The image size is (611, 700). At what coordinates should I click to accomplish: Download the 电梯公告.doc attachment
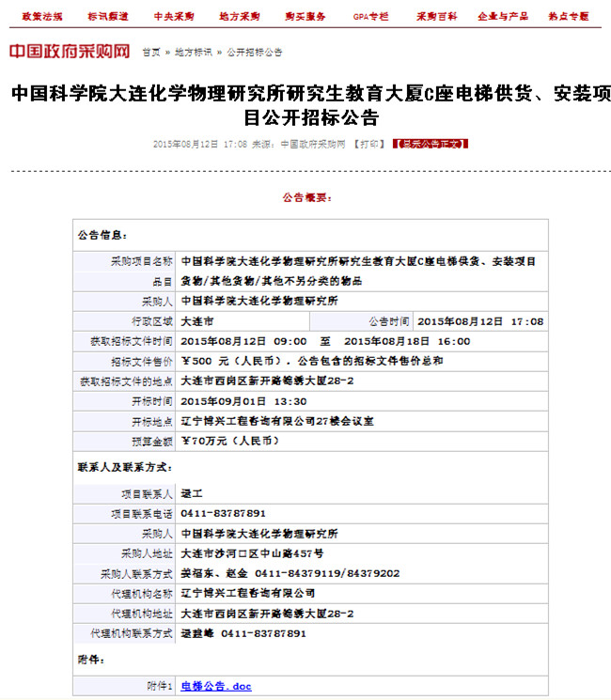click(216, 687)
